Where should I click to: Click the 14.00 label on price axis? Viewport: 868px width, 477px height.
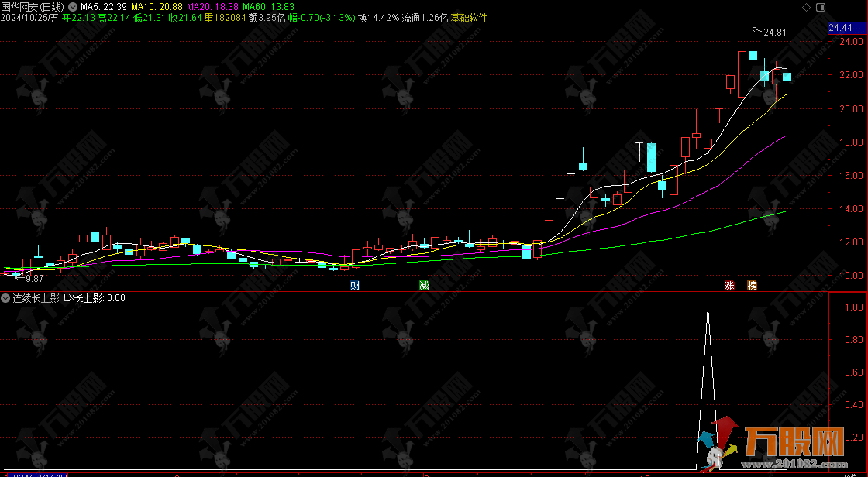(x=852, y=208)
